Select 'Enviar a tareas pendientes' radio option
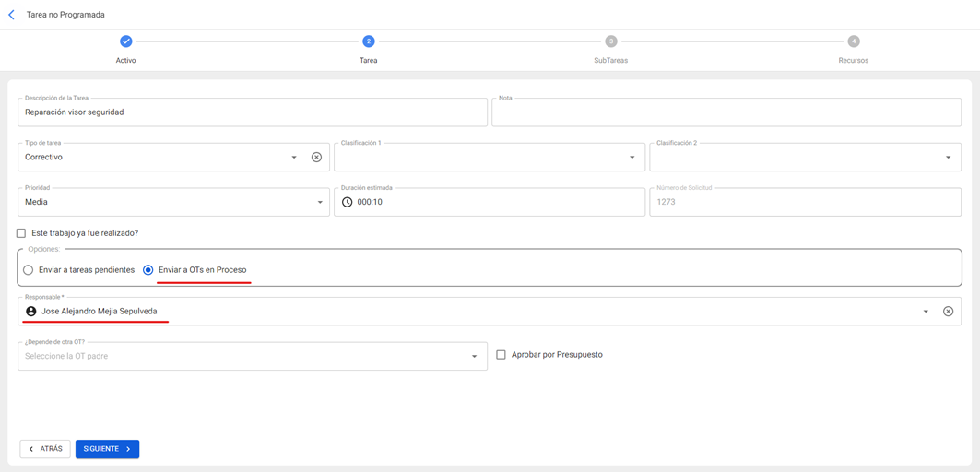 (29, 270)
